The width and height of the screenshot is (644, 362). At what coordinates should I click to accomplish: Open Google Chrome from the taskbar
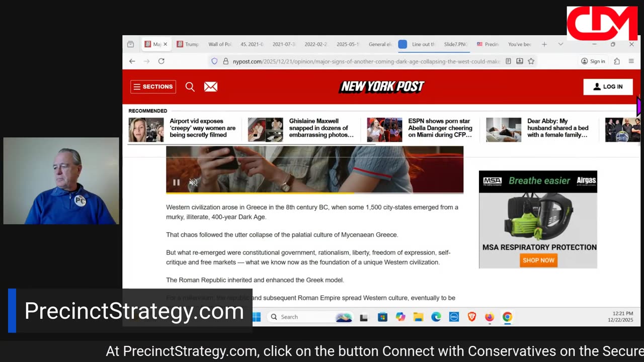click(507, 317)
